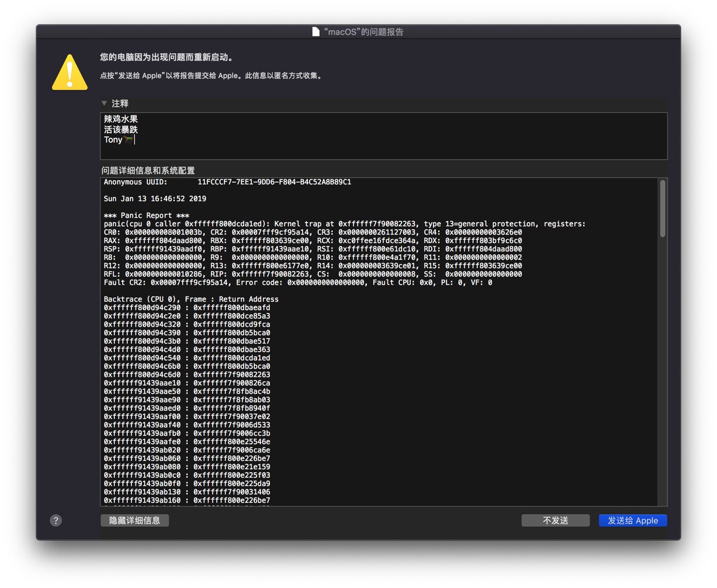Click the 您的电脑因为出现问题而重新启动 heading
717x588 pixels.
tap(166, 57)
